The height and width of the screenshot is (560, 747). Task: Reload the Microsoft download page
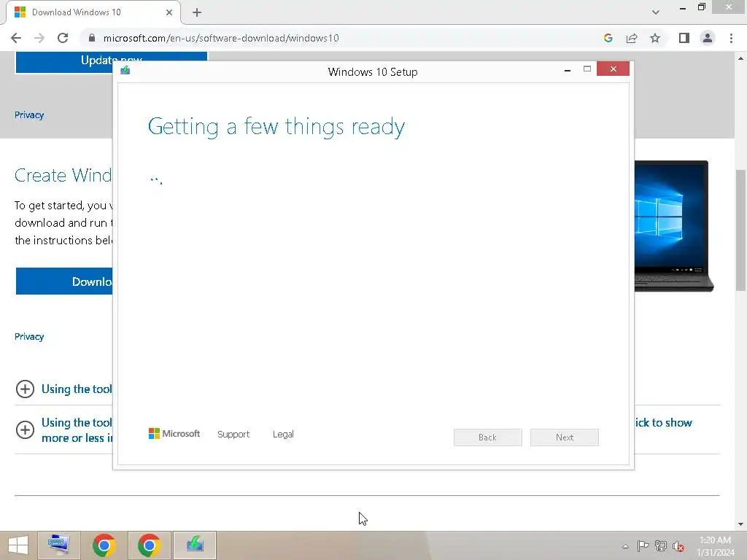tap(63, 38)
